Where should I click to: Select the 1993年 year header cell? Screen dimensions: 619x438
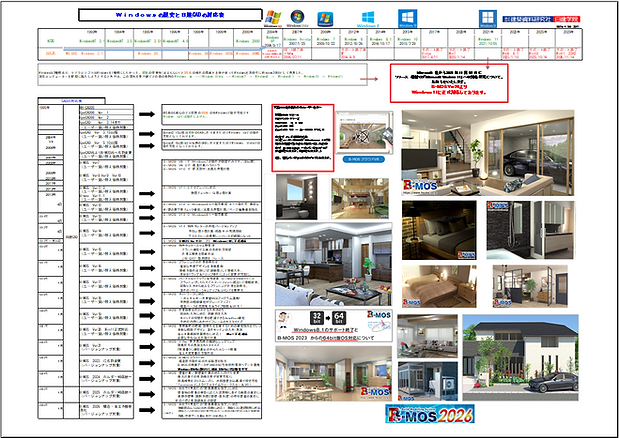tap(92, 32)
